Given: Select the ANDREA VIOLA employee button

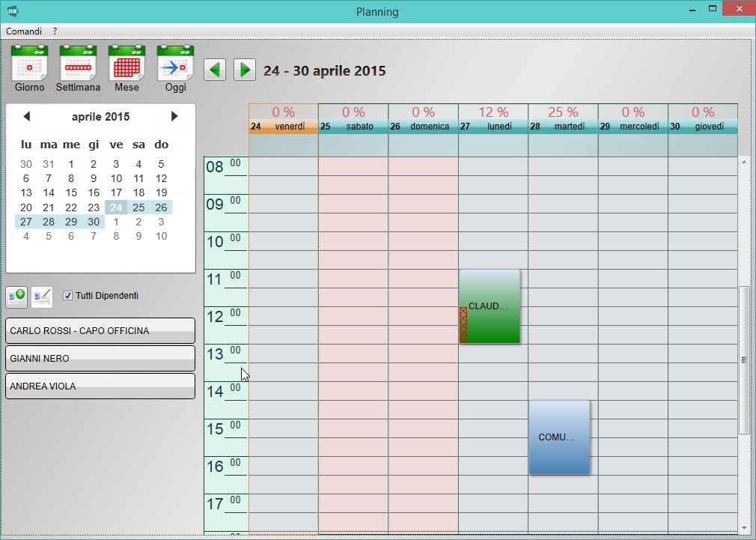Looking at the screenshot, I should [x=100, y=386].
